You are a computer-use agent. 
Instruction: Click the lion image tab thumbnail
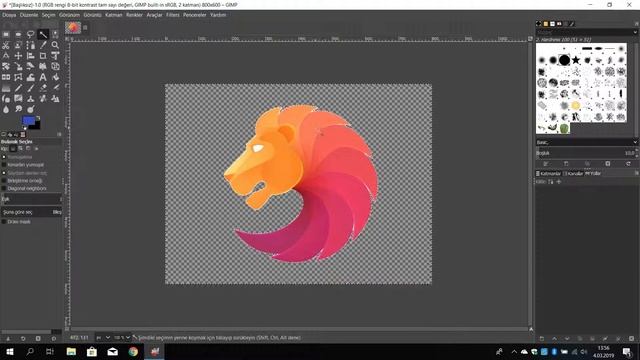73,28
